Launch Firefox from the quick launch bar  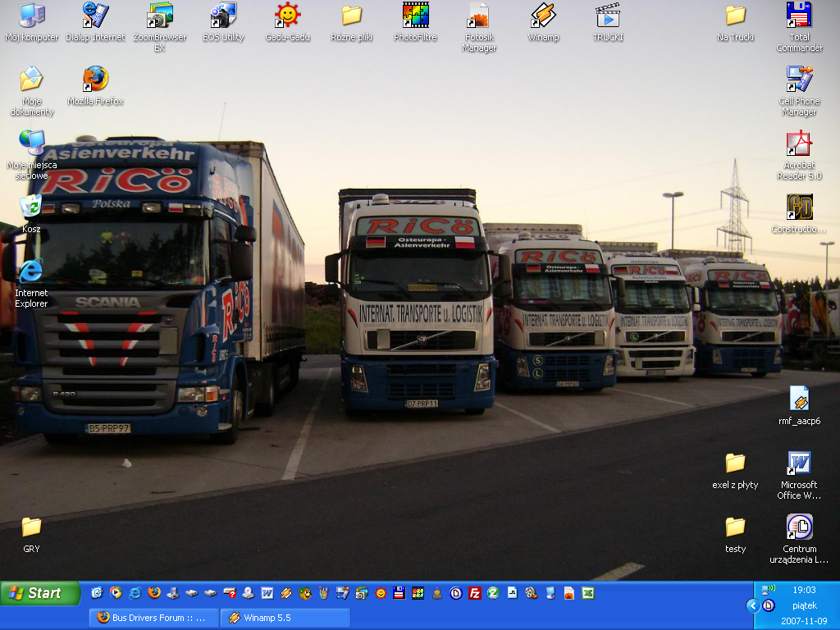coord(154,593)
